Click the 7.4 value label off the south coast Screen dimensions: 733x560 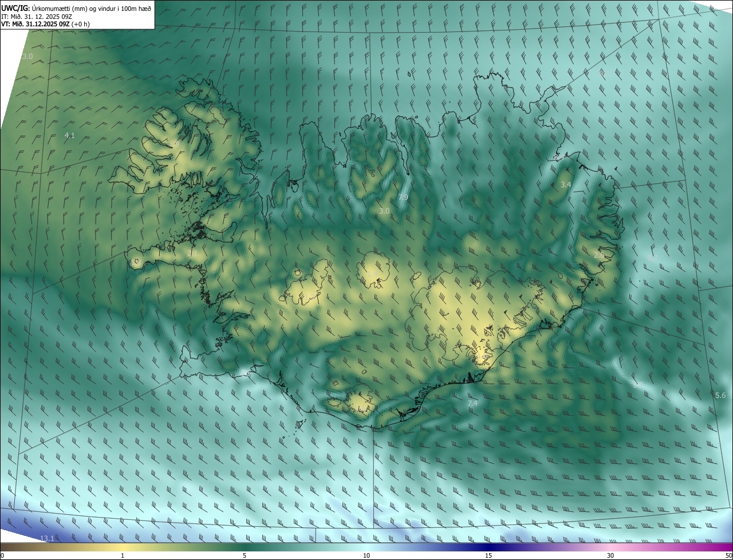[x=472, y=404]
